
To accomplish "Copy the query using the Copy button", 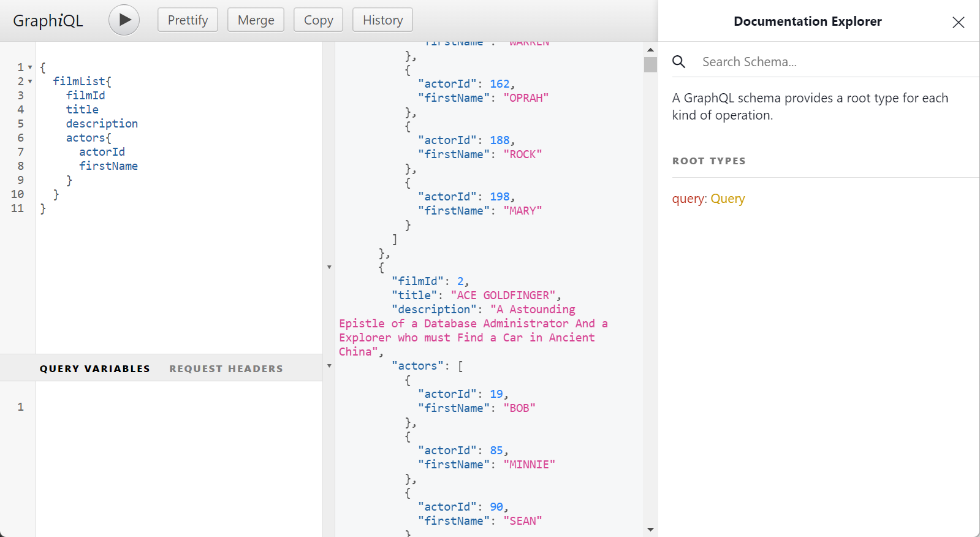I will pyautogui.click(x=318, y=20).
